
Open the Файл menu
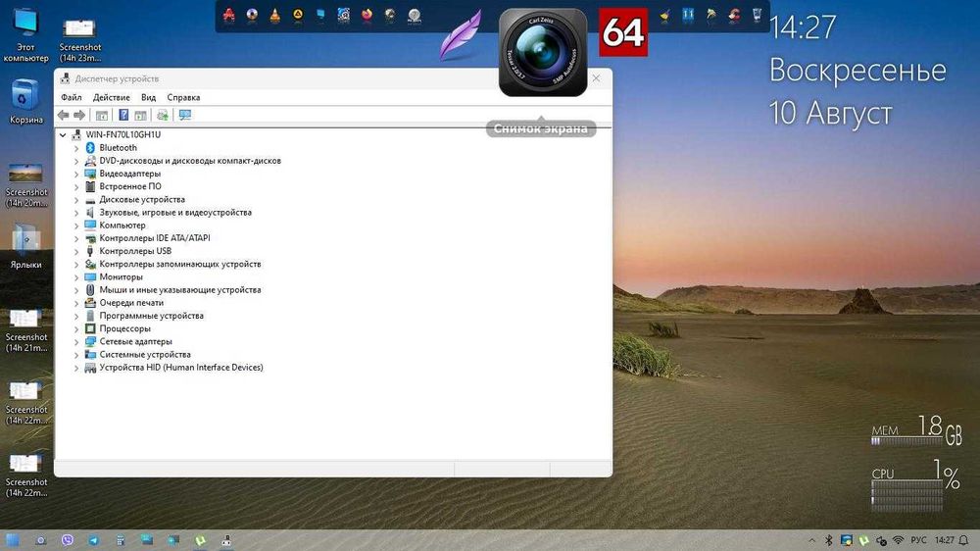pos(72,98)
